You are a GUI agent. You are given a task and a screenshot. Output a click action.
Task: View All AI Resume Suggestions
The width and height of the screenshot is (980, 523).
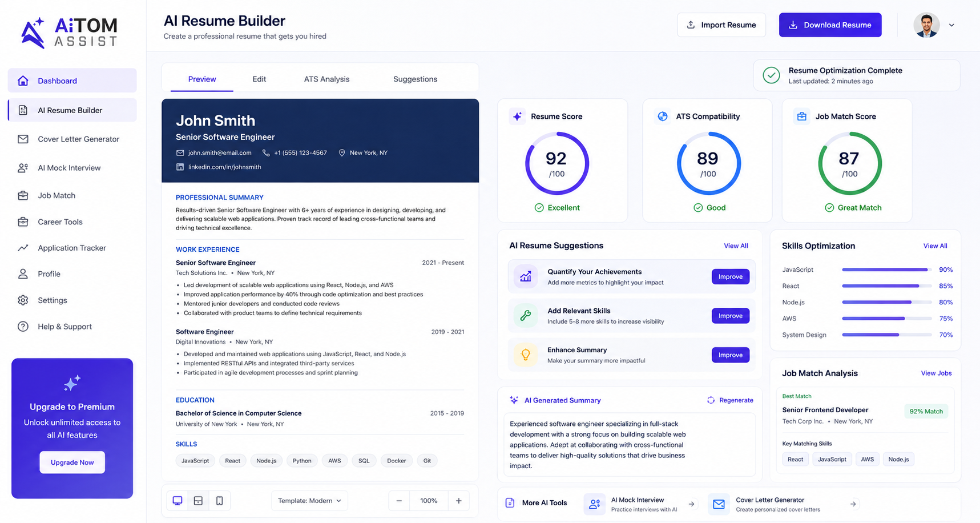click(736, 246)
